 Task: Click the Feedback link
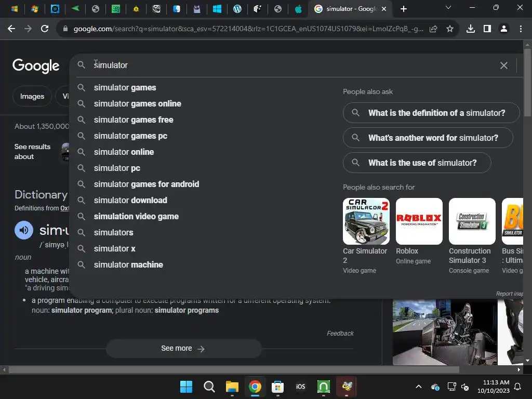(340, 334)
